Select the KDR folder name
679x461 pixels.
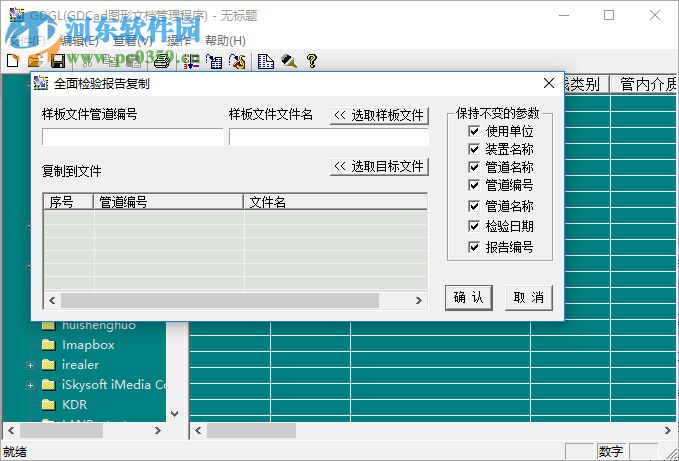(74, 405)
